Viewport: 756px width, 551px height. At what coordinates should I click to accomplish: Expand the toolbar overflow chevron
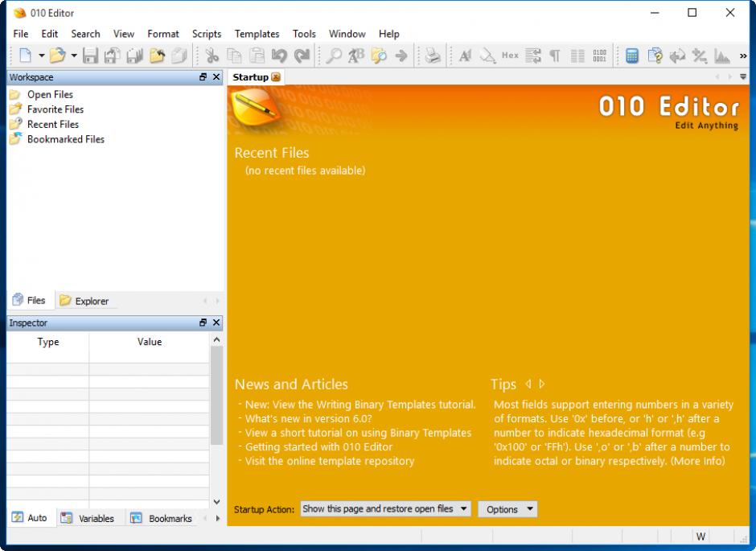(x=743, y=56)
